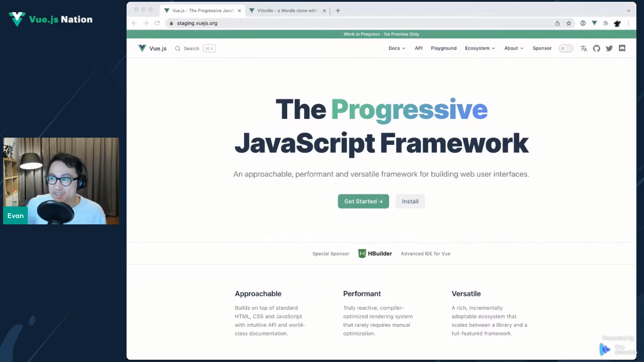This screenshot has height=362, width=644.
Task: Click the Get Started button
Action: click(x=363, y=201)
